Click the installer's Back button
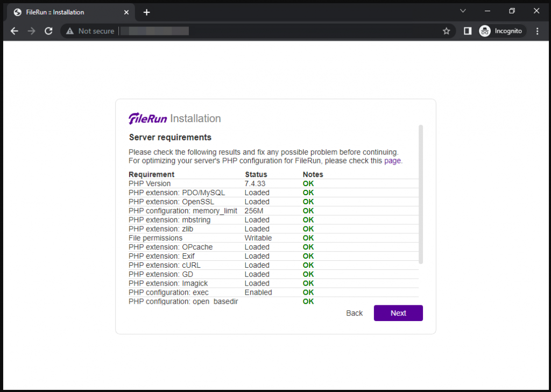 pyautogui.click(x=354, y=313)
